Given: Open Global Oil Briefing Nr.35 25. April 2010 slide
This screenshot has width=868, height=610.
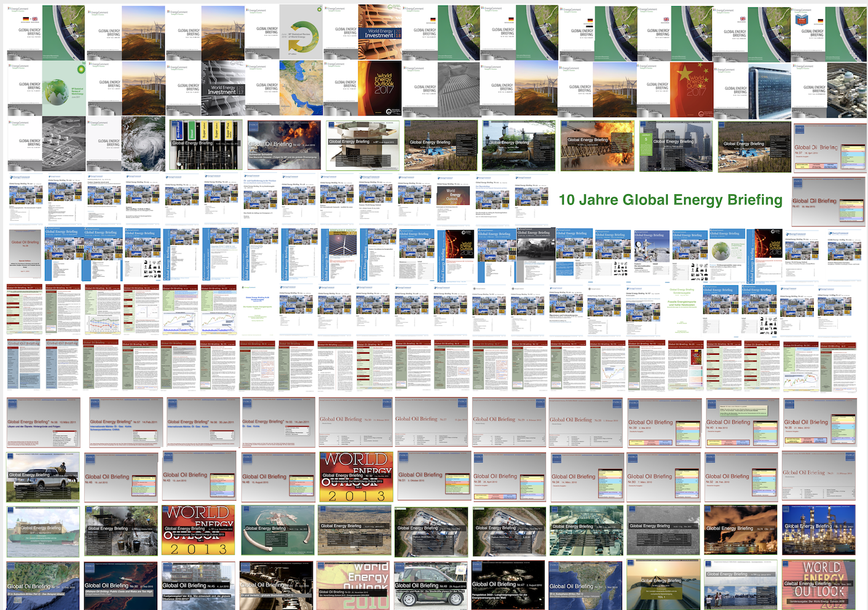Looking at the screenshot, I should (510, 477).
